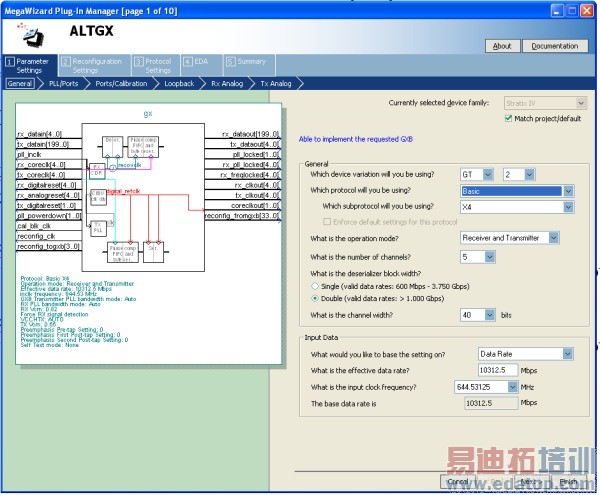Open the Documentation button

click(x=554, y=46)
